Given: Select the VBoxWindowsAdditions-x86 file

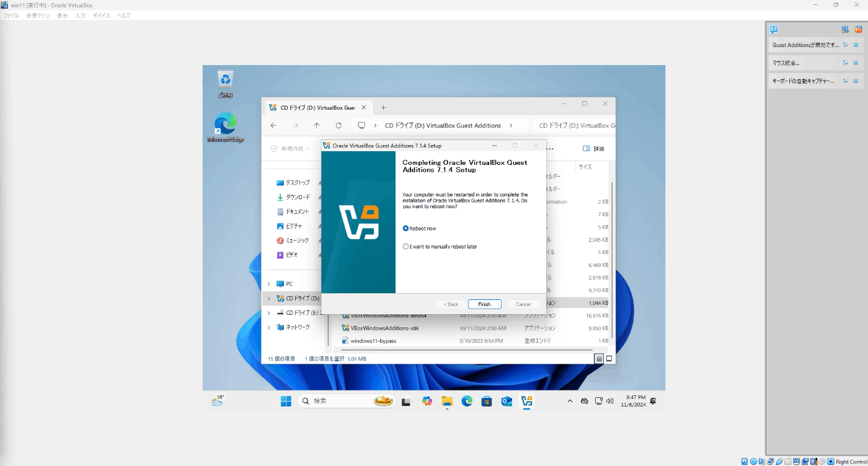Looking at the screenshot, I should (379, 328).
